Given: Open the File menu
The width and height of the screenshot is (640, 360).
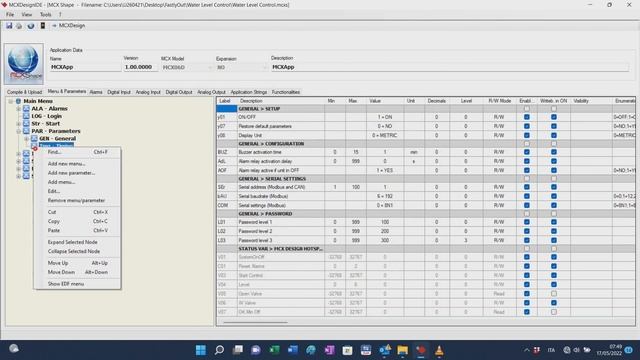Looking at the screenshot, I should click(10, 14).
